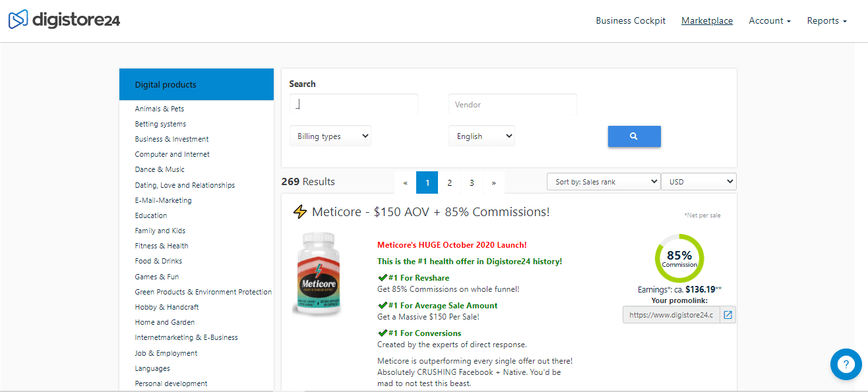Open Business Cockpit
The width and height of the screenshot is (868, 392).
pos(631,21)
